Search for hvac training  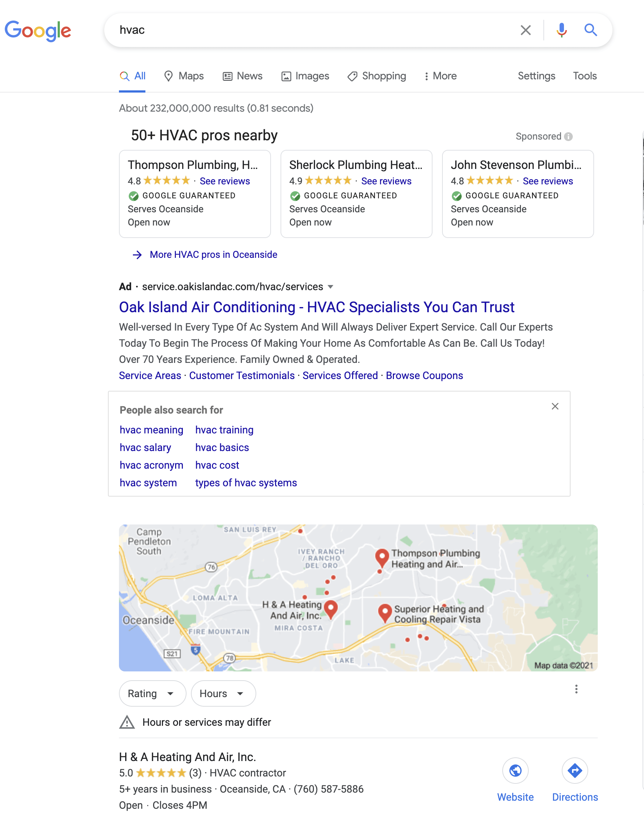coord(224,430)
